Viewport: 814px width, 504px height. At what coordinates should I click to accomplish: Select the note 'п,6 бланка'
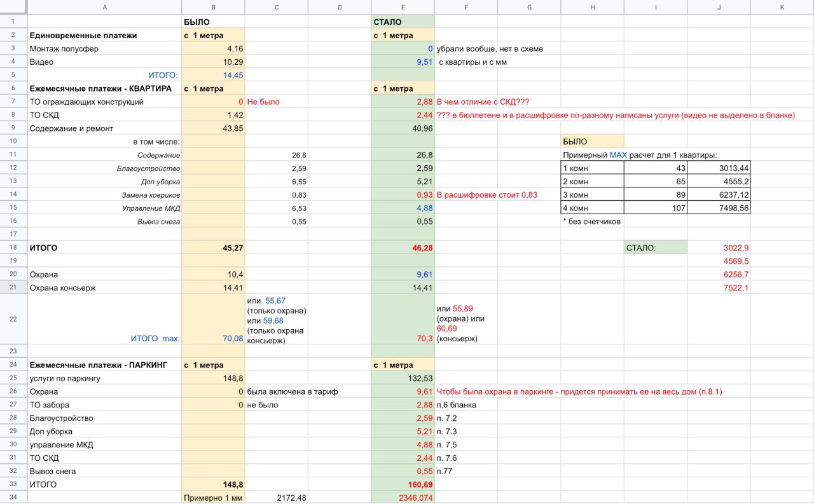point(456,405)
